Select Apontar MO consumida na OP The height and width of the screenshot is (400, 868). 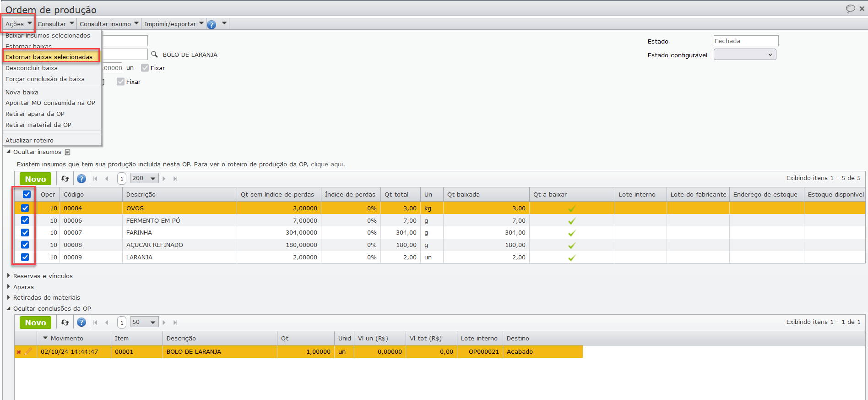click(x=50, y=103)
